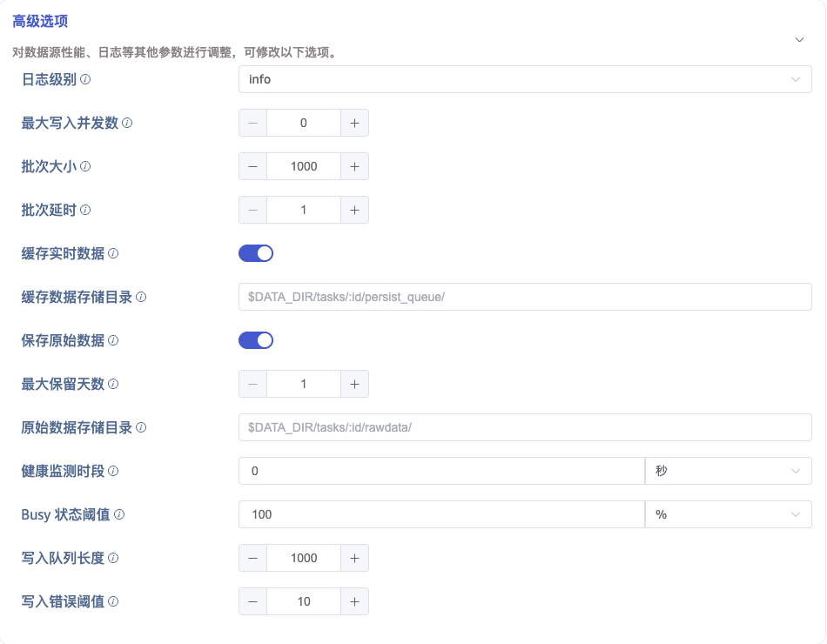Disable the 缓存实时数据 toggle switch
This screenshot has height=644, width=827.
256,253
